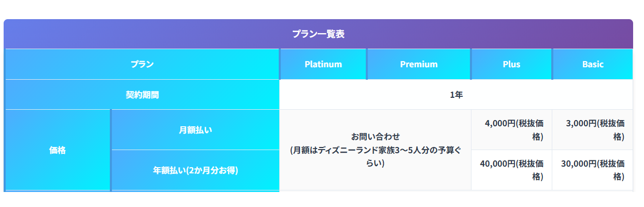The height and width of the screenshot is (207, 644).
Task: Select the Plus yearly 40,000円 price cell
Action: (511, 170)
